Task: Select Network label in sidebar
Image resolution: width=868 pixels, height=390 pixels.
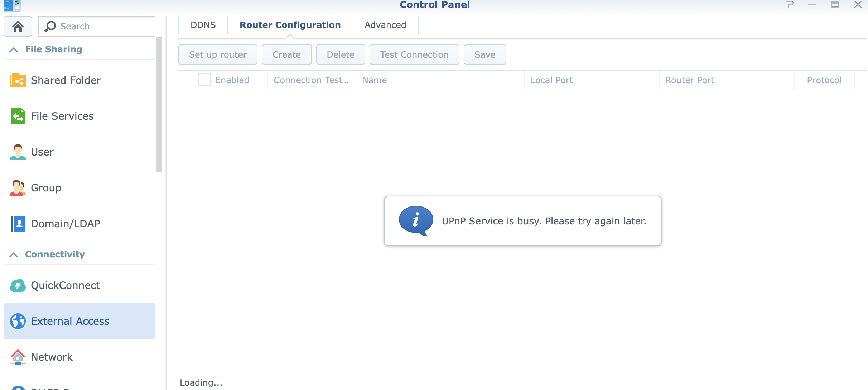Action: (x=52, y=357)
